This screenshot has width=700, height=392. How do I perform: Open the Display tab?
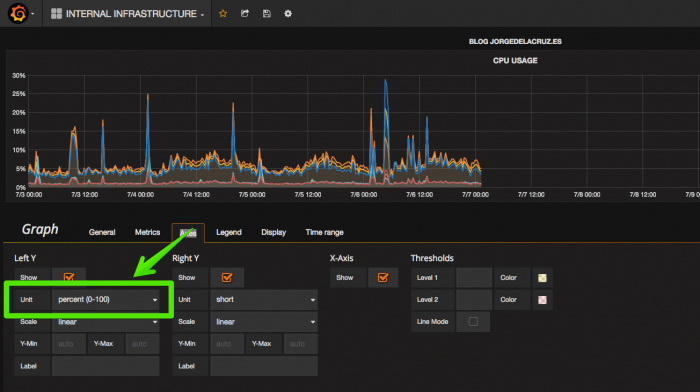[x=273, y=232]
